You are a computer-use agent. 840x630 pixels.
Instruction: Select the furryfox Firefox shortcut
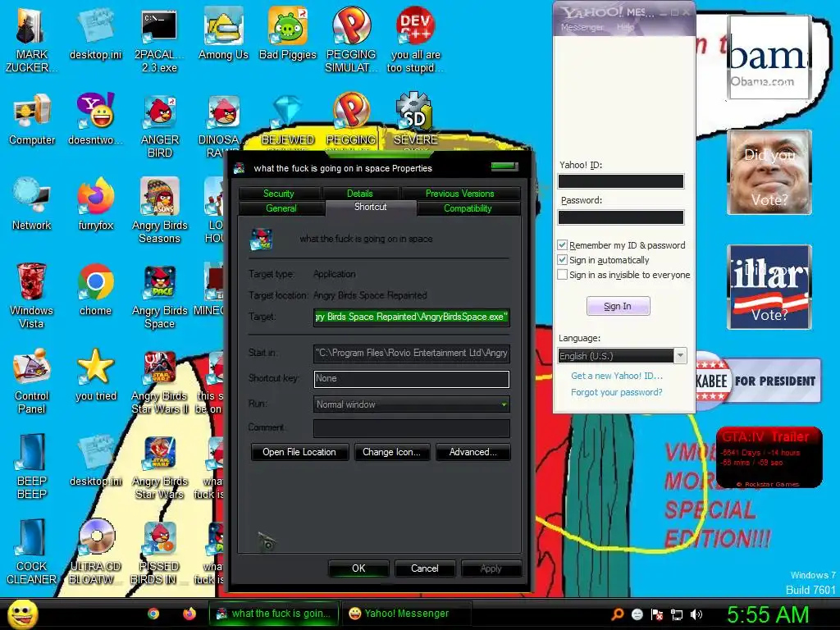click(x=95, y=204)
